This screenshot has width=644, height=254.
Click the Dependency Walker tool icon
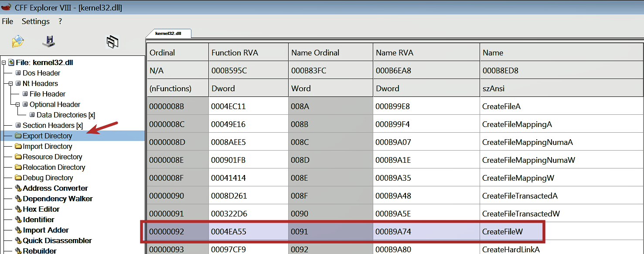click(x=18, y=199)
